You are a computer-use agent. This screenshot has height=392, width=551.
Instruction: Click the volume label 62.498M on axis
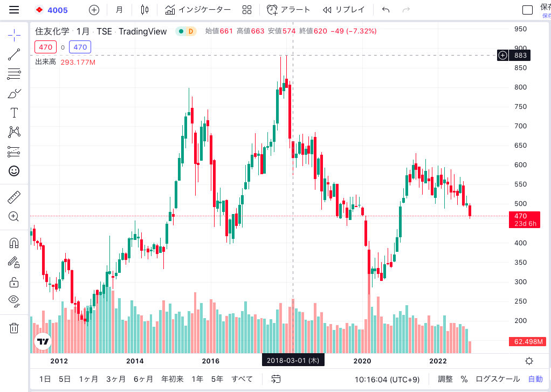527,342
